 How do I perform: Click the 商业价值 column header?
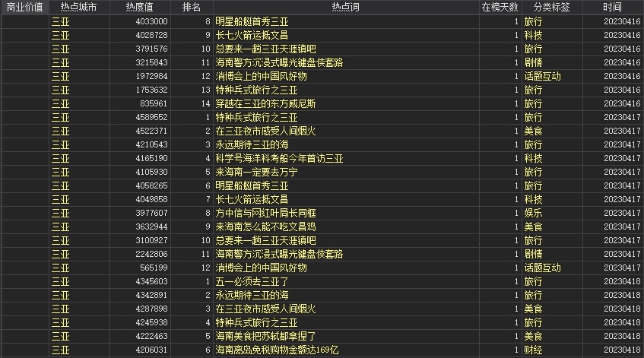24,7
